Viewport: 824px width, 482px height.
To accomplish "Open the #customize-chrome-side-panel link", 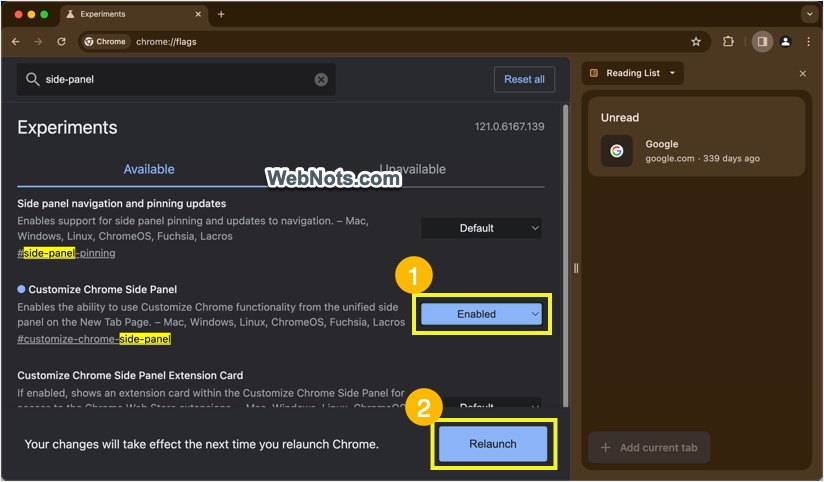I will tap(94, 339).
